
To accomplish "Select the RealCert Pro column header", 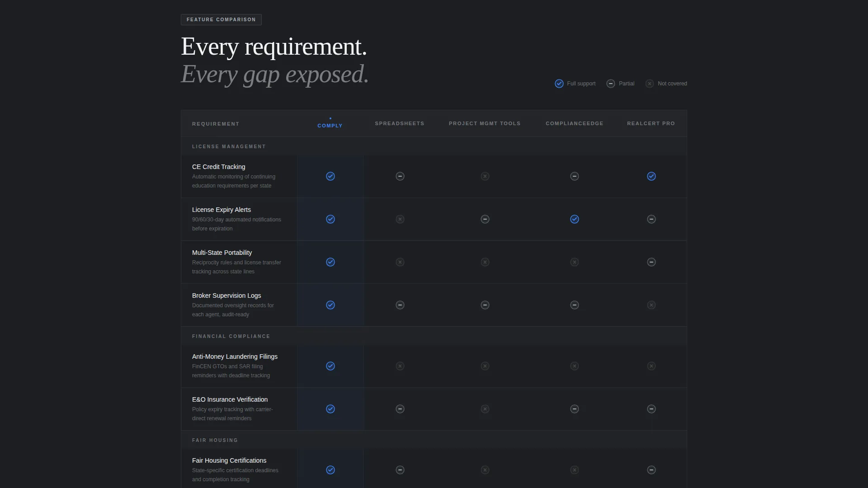I will [651, 123].
